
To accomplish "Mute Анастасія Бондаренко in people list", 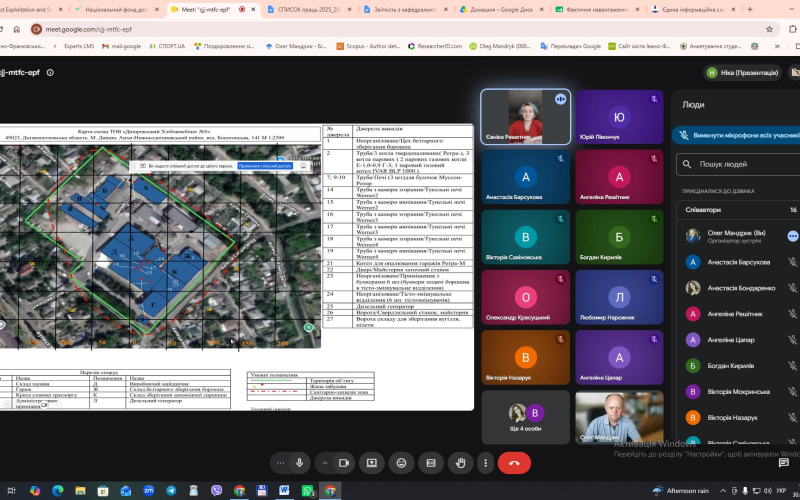I will [x=792, y=288].
